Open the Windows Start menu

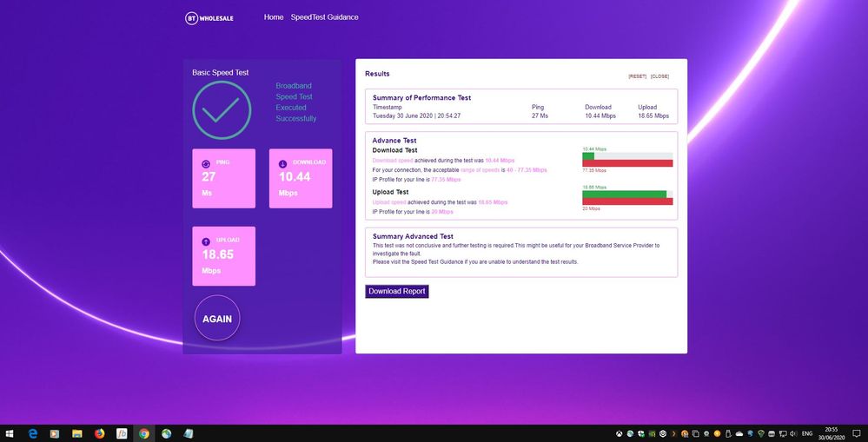10,433
